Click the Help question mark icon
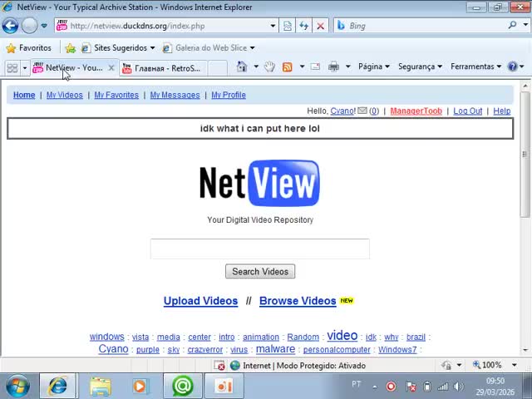 pos(512,66)
